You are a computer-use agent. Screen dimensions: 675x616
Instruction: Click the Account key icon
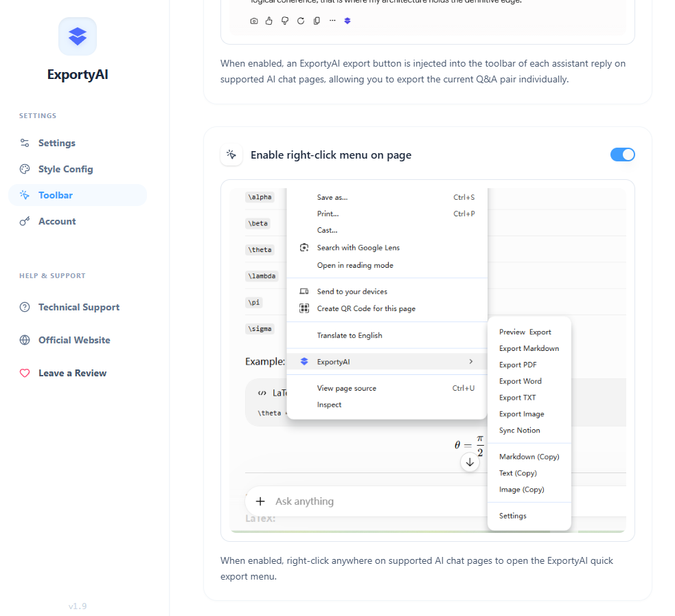25,221
